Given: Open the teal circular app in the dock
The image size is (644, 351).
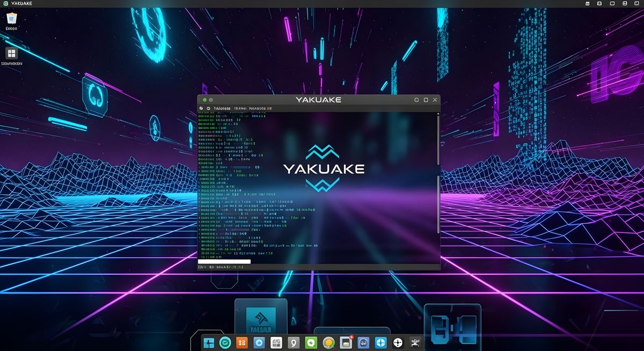Looking at the screenshot, I should [225, 342].
